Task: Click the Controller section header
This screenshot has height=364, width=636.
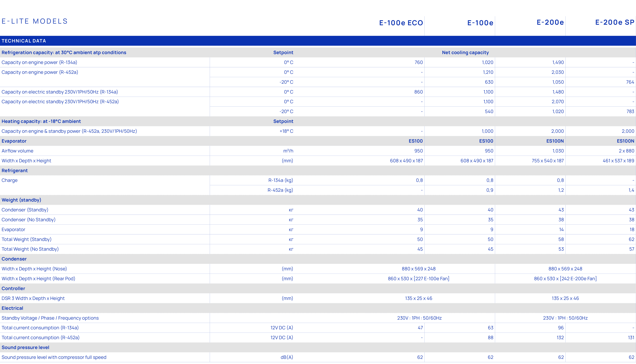Action: (13, 288)
